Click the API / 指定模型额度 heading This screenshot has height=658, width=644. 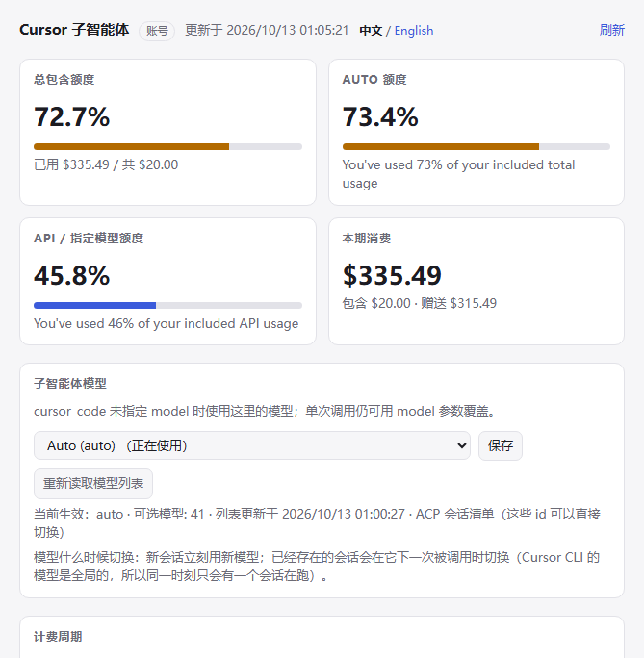tap(89, 238)
